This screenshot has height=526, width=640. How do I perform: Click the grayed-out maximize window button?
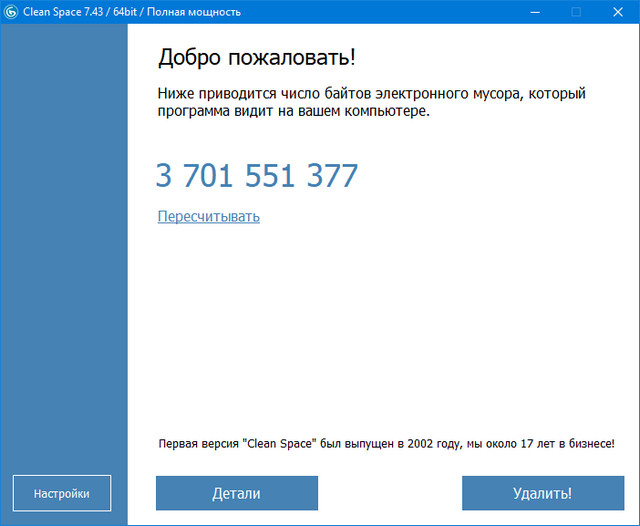576,12
